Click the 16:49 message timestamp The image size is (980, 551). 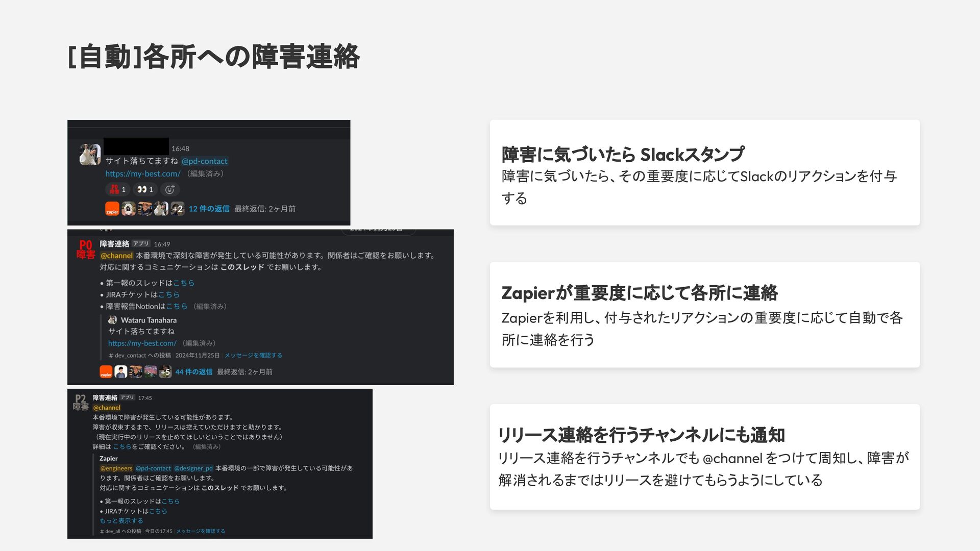pyautogui.click(x=162, y=244)
